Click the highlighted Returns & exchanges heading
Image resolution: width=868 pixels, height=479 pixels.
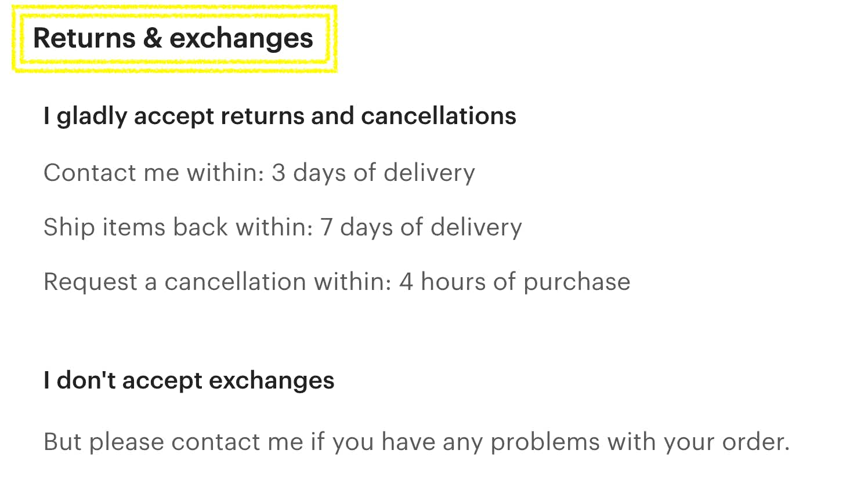coord(173,38)
